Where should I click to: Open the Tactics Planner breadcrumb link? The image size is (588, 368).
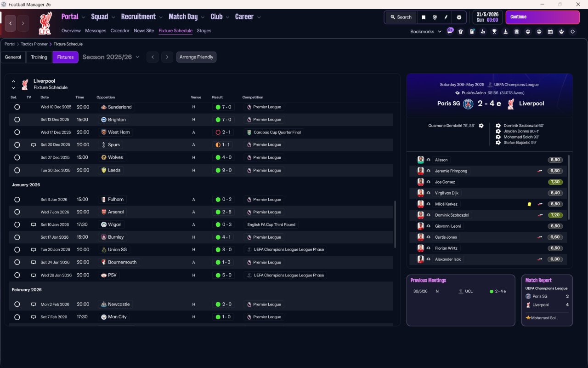34,44
